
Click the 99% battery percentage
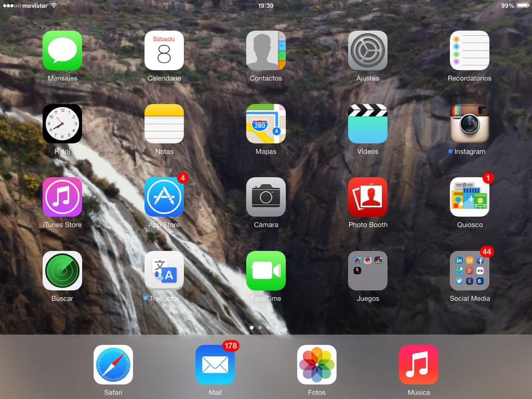pos(508,6)
